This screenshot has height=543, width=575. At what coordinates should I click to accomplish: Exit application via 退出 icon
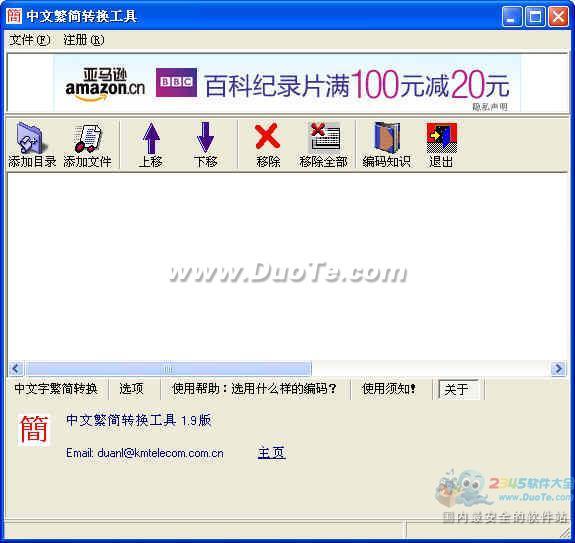(x=441, y=145)
